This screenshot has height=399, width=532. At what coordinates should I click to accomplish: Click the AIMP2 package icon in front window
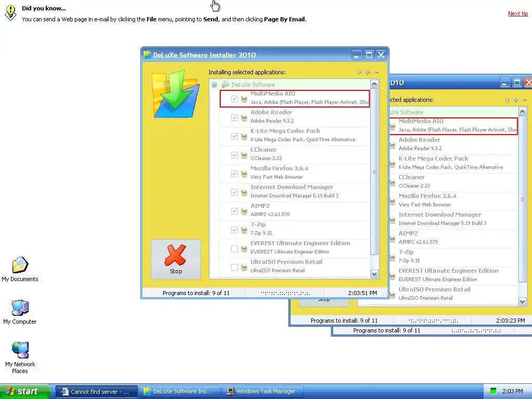tap(244, 211)
